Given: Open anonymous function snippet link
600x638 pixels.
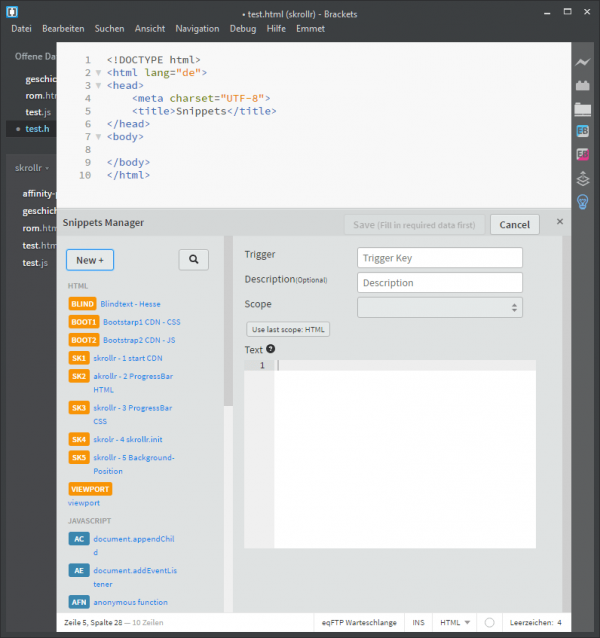Looking at the screenshot, I should pos(131,602).
